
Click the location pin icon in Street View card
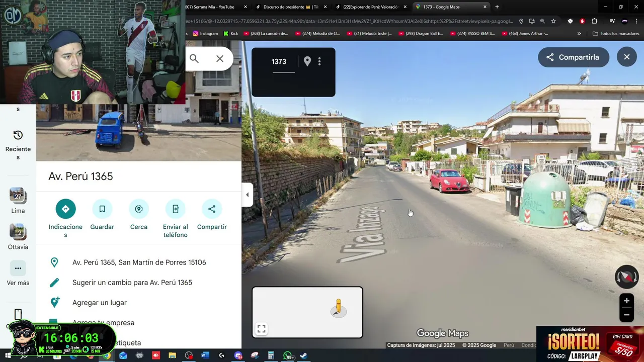[x=307, y=61]
